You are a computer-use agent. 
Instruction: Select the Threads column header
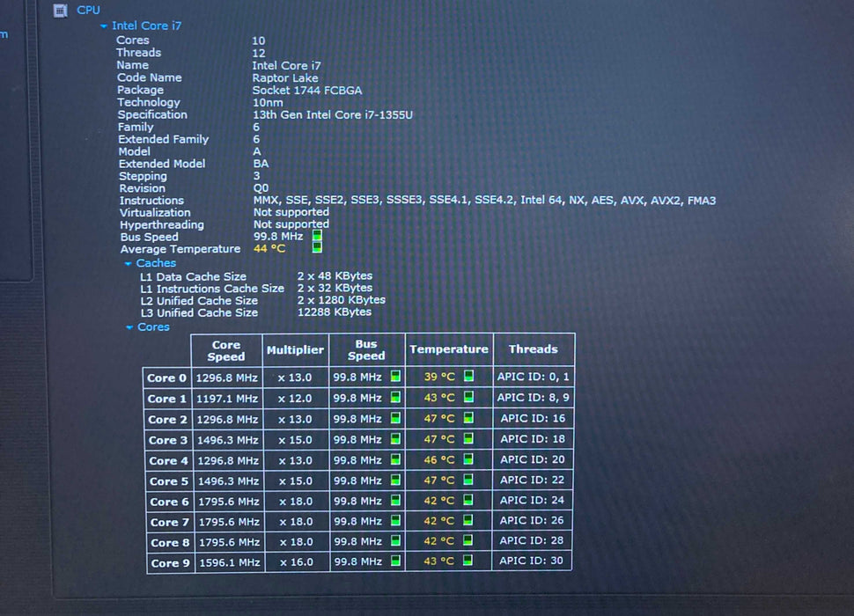[534, 349]
